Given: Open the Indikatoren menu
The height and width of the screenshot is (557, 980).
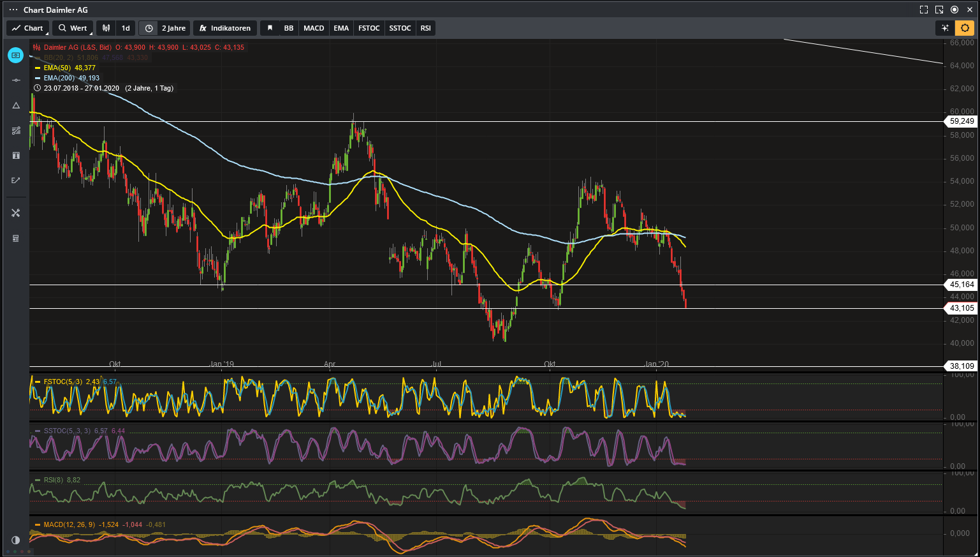Looking at the screenshot, I should 224,28.
